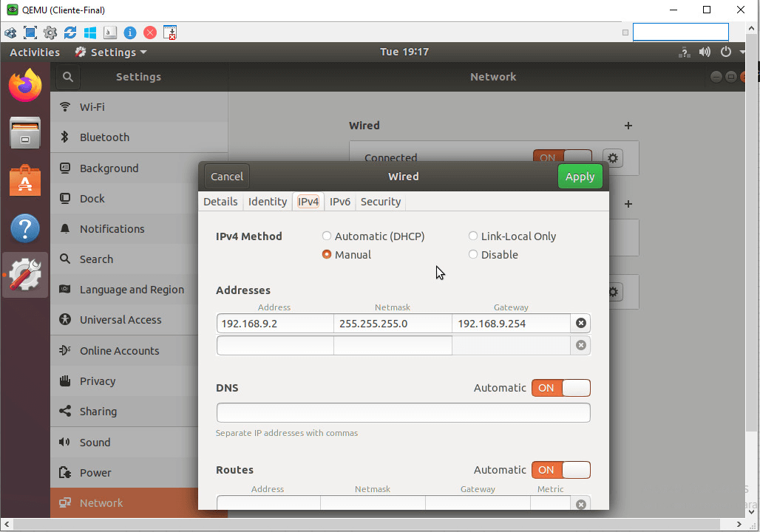Viewport: 760px width, 532px height.
Task: Open the Files manager dock icon
Action: coord(25,134)
